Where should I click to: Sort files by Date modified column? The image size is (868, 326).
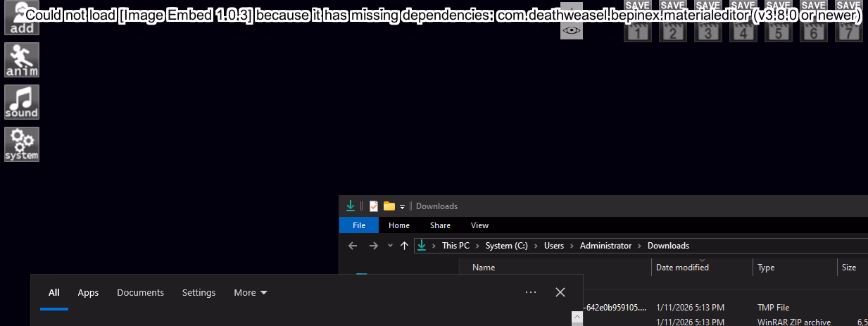pos(682,268)
